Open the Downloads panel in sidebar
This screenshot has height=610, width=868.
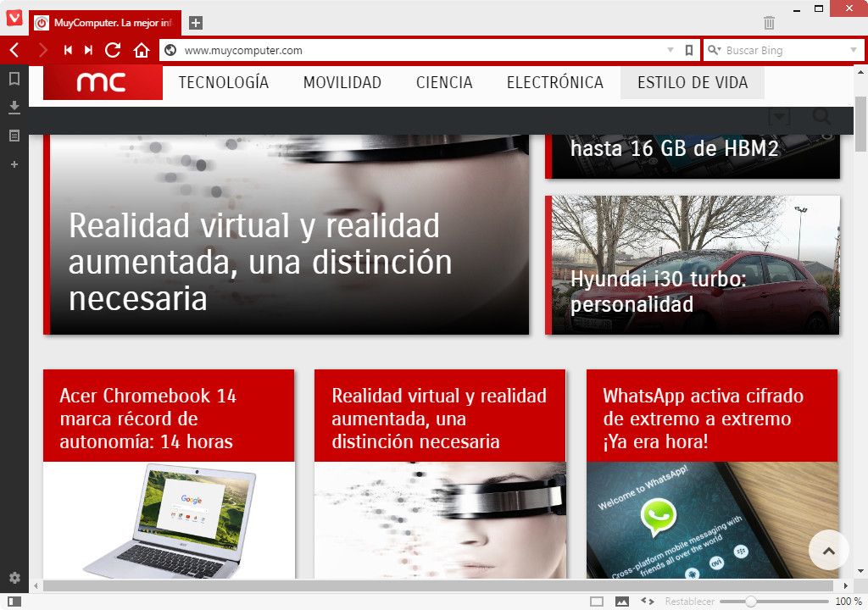[14, 107]
